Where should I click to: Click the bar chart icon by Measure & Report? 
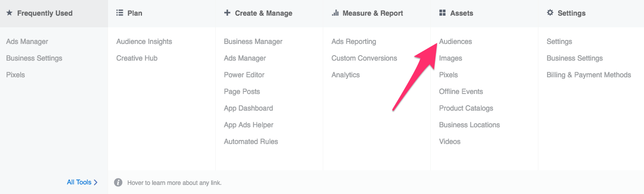[x=335, y=13]
